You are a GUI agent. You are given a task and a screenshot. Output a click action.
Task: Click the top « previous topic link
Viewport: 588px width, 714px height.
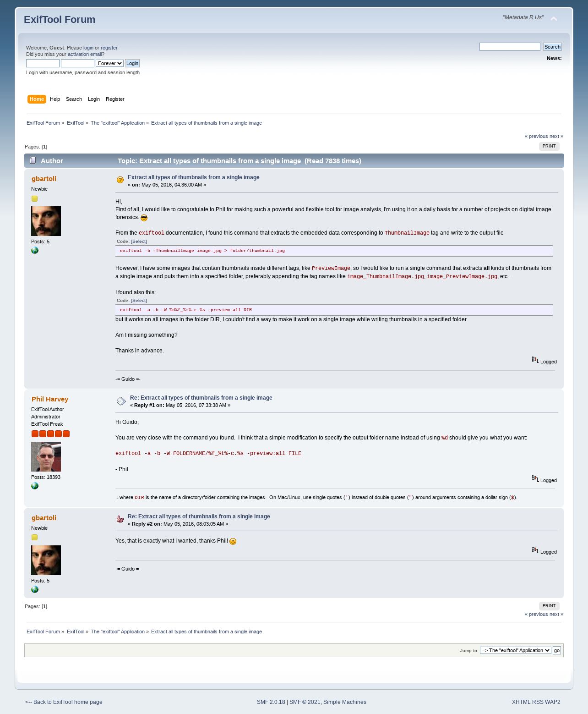pyautogui.click(x=536, y=136)
